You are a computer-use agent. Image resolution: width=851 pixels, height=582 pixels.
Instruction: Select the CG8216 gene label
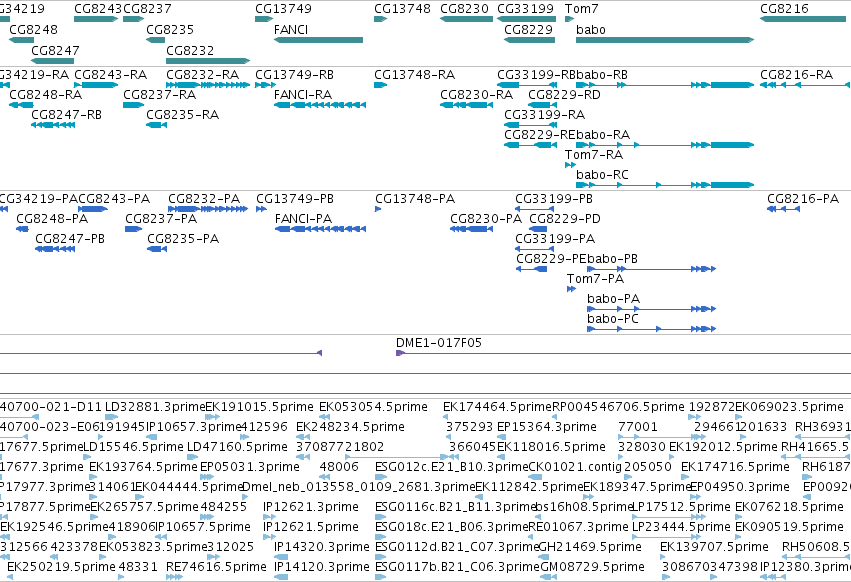click(x=784, y=9)
